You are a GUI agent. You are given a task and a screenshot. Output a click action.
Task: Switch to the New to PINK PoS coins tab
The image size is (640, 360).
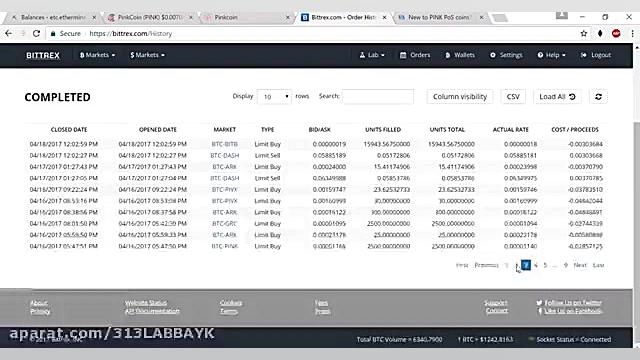click(439, 17)
